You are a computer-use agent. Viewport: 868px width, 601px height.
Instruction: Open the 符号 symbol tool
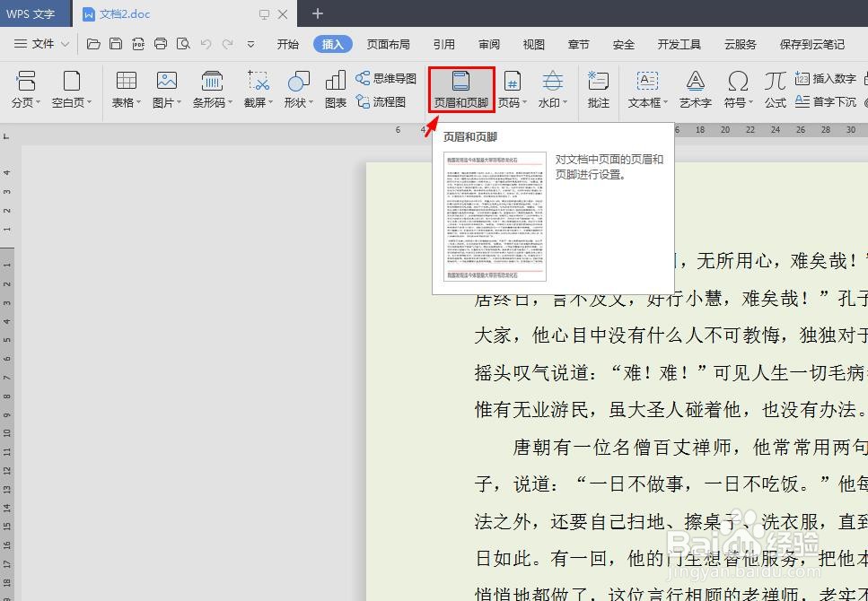tap(738, 89)
